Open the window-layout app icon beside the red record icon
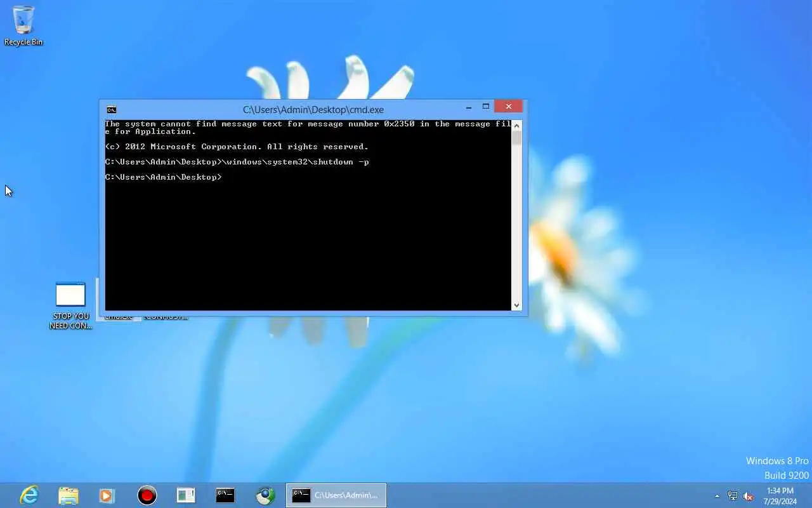 tap(186, 495)
